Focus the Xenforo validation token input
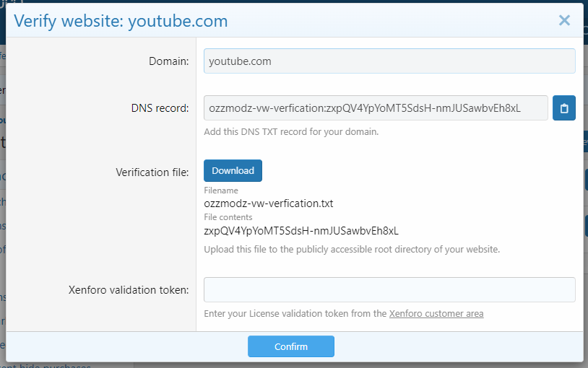This screenshot has width=588, height=368. point(389,289)
